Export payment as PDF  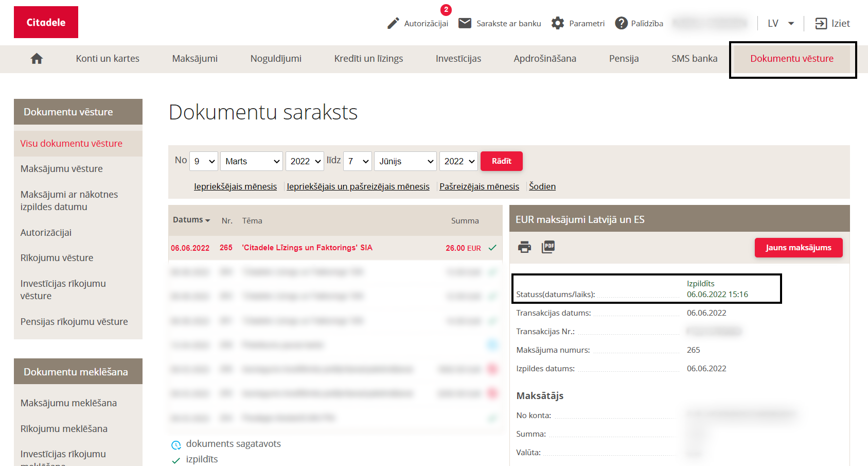point(548,247)
